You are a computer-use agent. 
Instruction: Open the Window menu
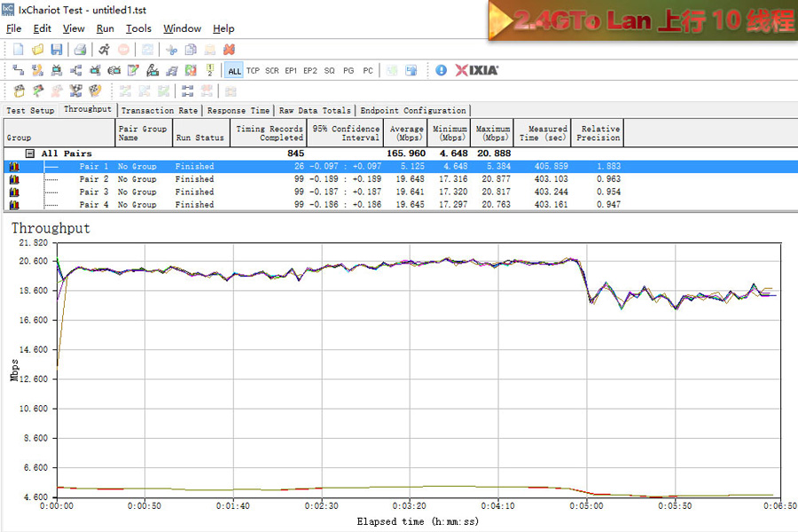click(182, 28)
